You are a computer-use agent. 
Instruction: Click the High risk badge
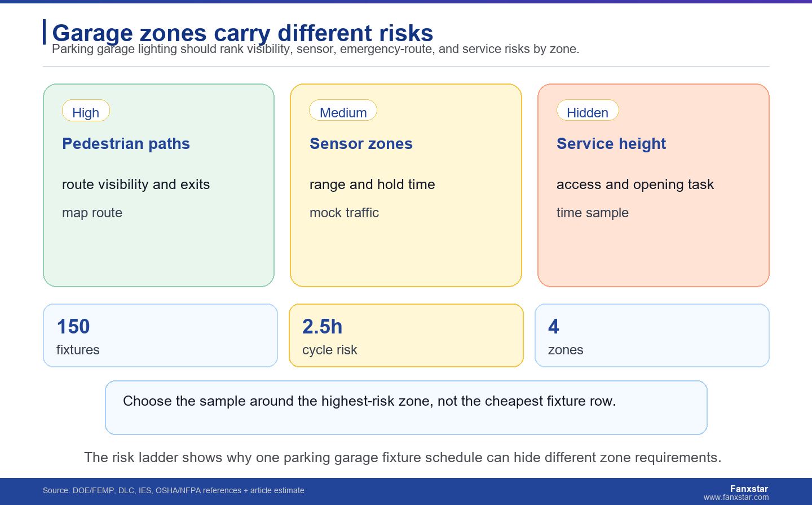(86, 111)
